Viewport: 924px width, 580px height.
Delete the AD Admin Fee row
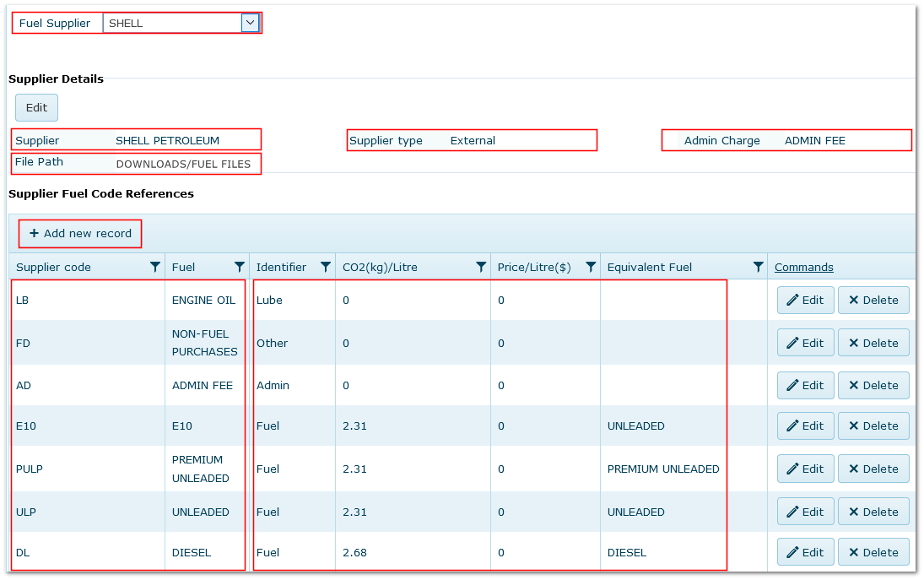point(873,386)
